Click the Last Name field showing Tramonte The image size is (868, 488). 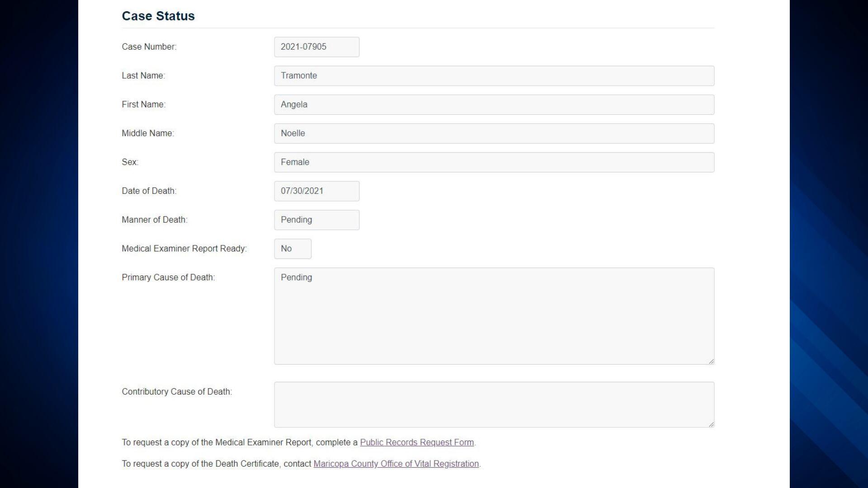pos(494,76)
